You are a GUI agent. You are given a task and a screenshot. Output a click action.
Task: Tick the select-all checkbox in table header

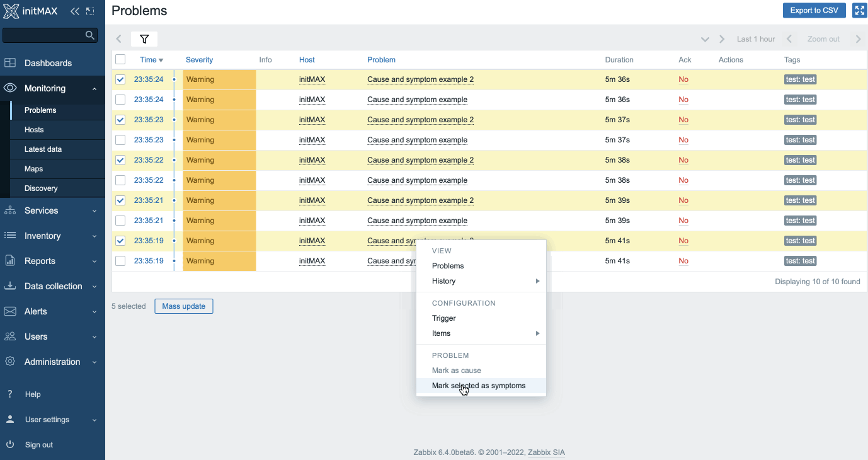(x=120, y=60)
